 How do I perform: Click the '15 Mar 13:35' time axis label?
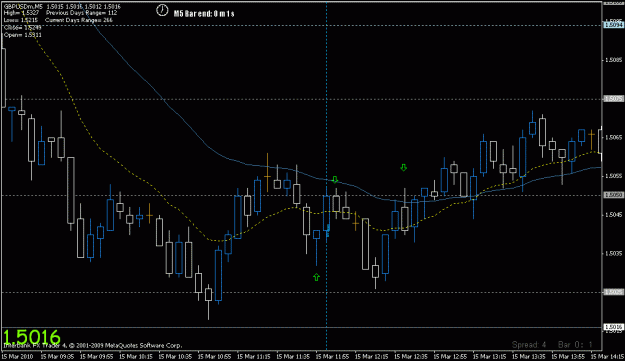(x=529, y=356)
